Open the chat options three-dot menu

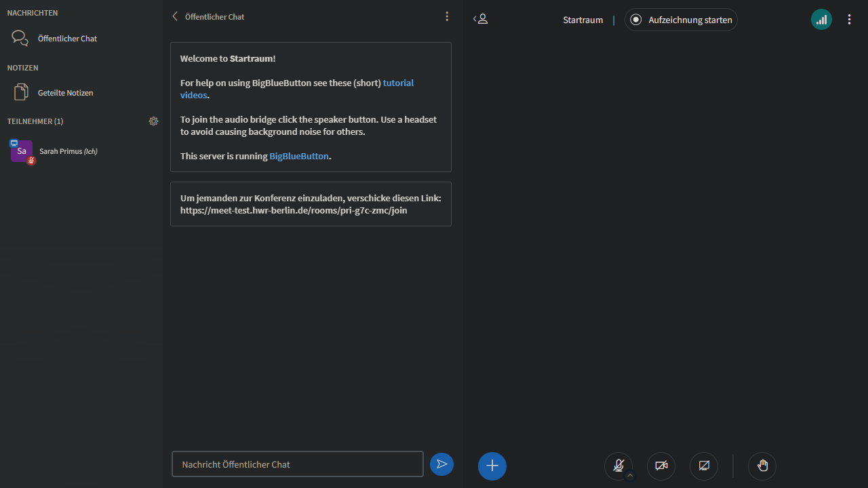click(x=447, y=17)
